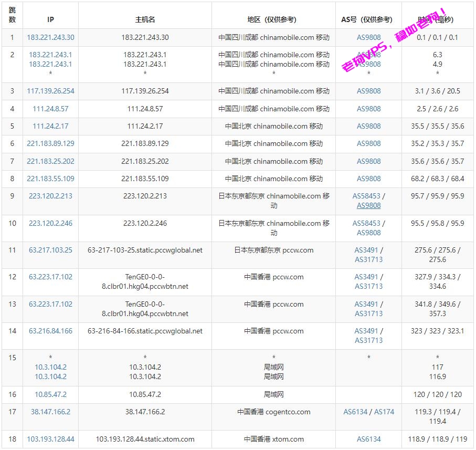Click IP link 63.217.103.25
Screen dimensions: 476x450
point(50,250)
